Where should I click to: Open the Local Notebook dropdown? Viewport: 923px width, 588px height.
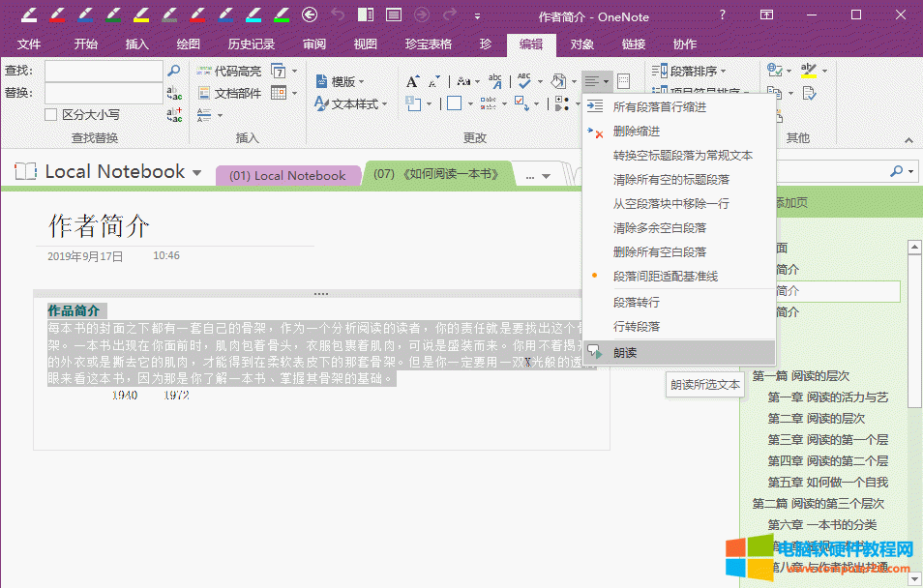point(197,173)
